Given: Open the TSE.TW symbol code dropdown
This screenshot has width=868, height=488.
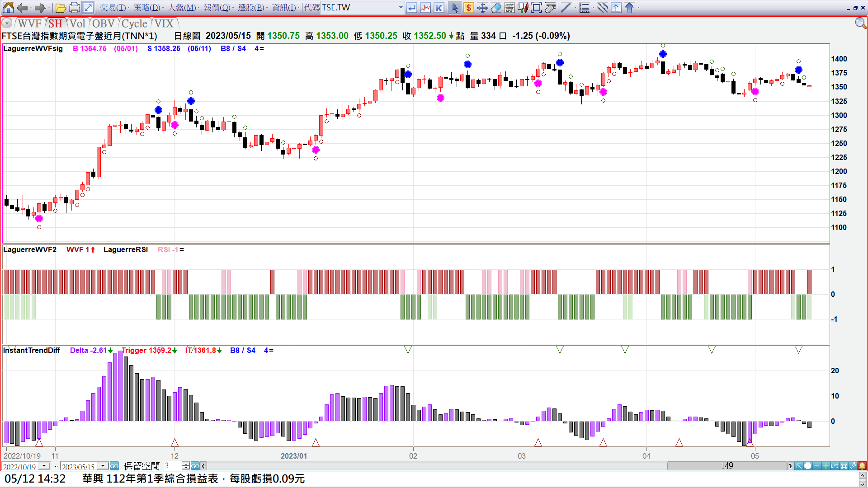Looking at the screenshot, I should (x=401, y=8).
